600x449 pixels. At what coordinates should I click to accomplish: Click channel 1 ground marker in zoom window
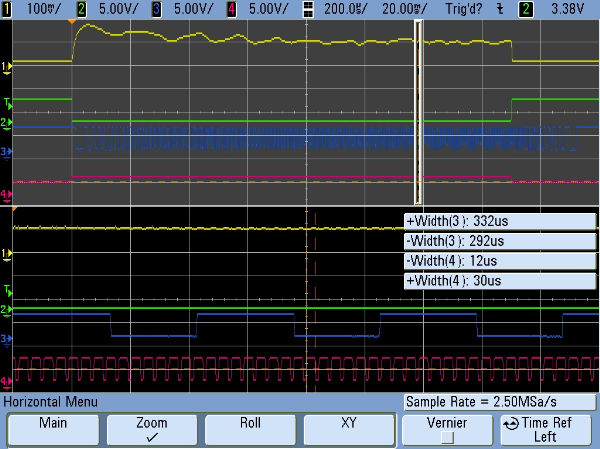pos(7,253)
